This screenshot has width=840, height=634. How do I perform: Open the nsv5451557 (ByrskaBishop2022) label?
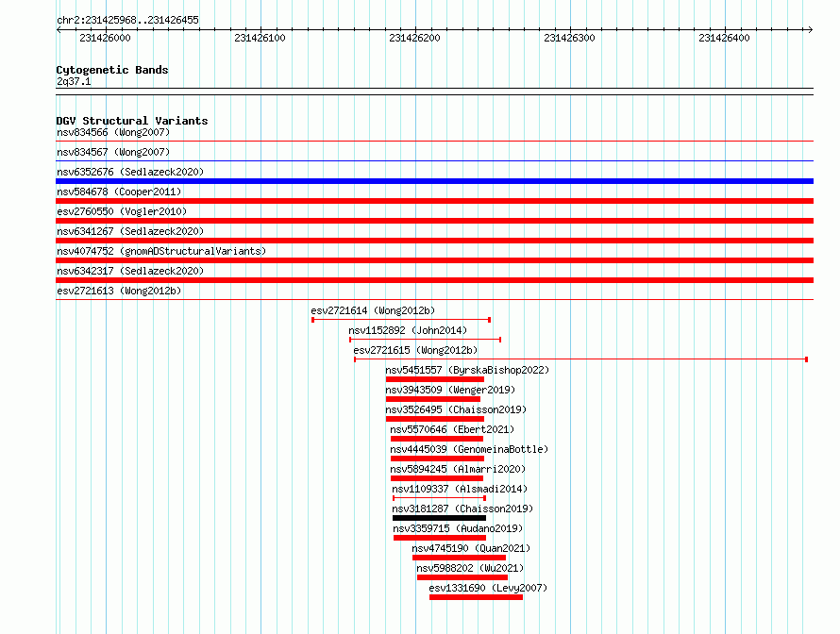tap(467, 370)
